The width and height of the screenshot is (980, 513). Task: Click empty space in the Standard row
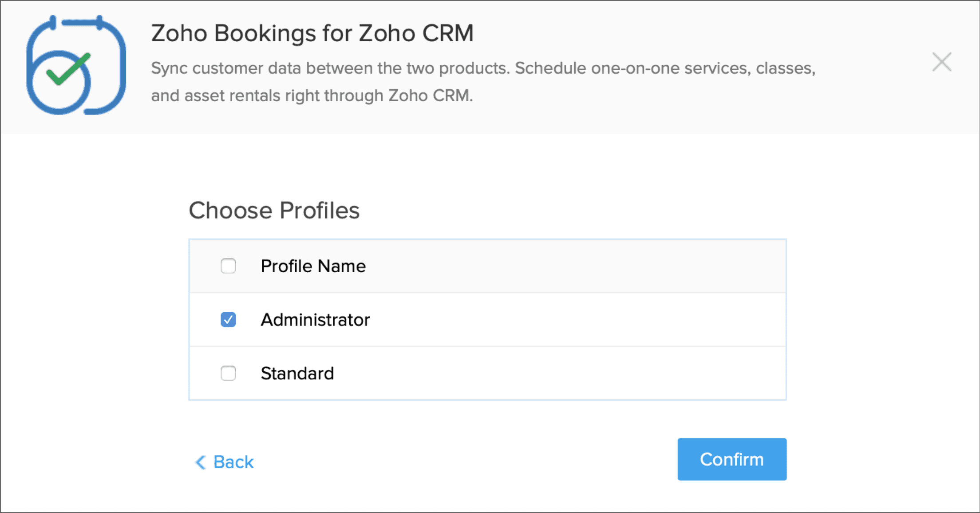pyautogui.click(x=577, y=374)
